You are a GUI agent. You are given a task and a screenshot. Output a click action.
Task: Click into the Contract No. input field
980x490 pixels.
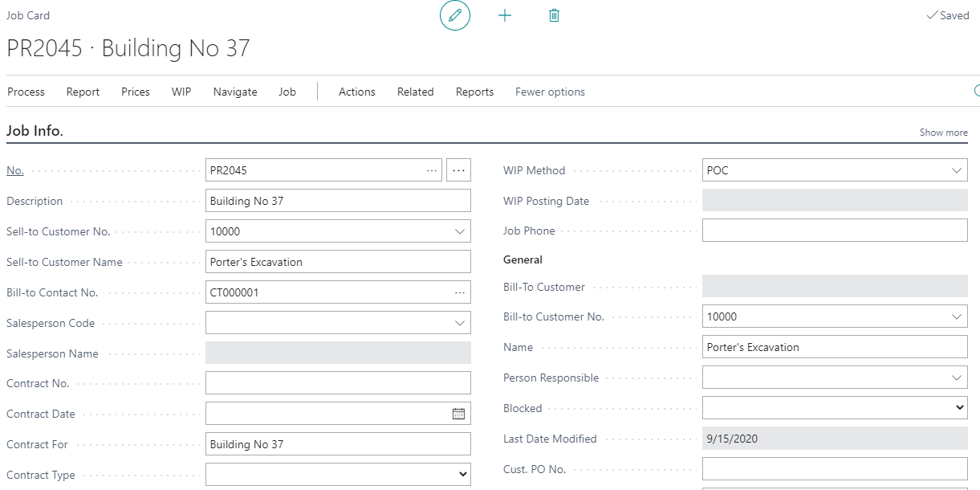(338, 383)
